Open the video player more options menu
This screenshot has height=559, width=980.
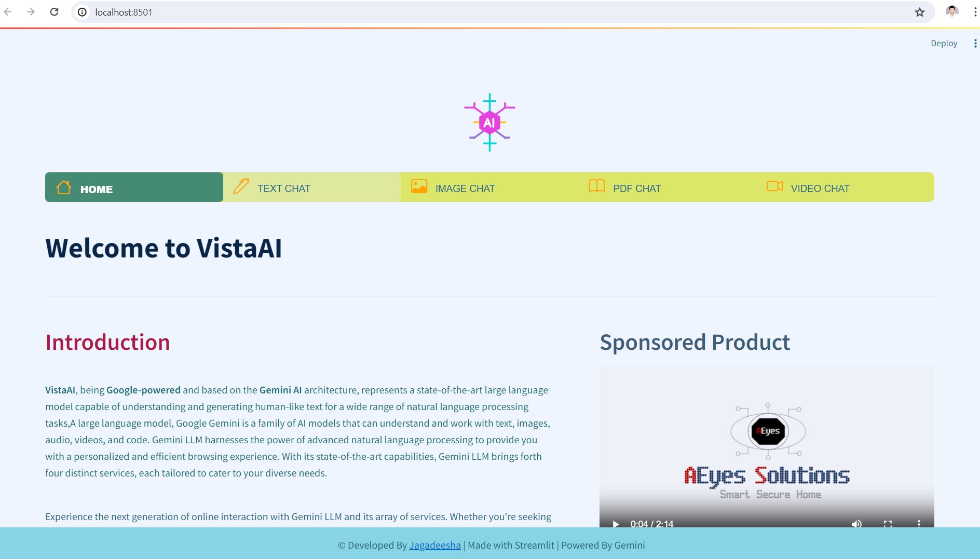(919, 524)
